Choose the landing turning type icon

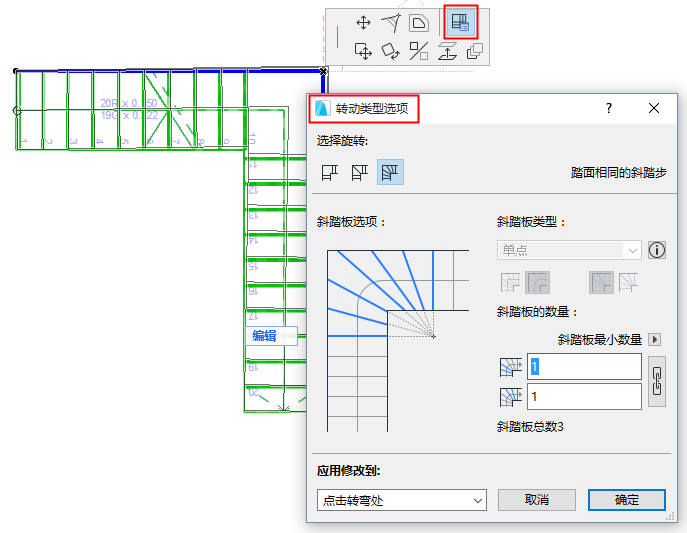pos(330,172)
